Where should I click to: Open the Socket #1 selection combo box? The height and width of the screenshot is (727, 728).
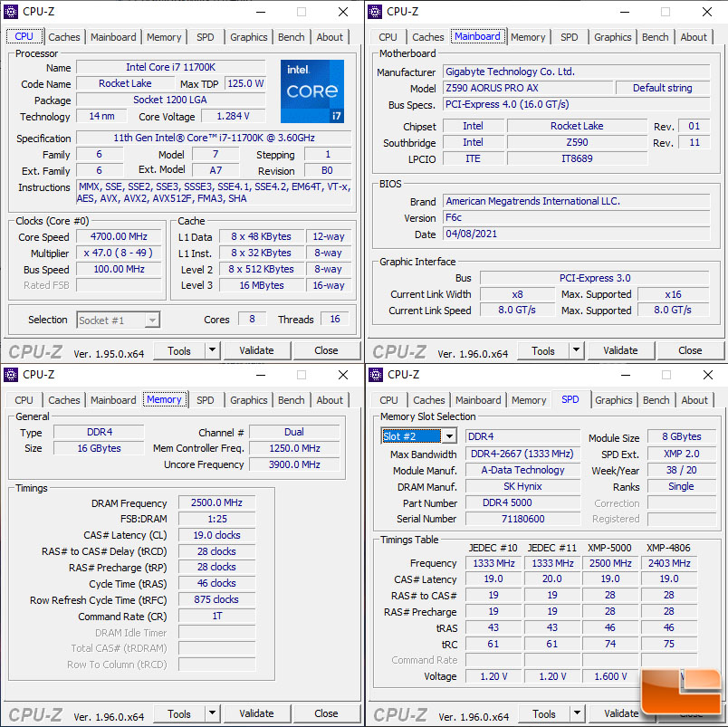(x=118, y=320)
